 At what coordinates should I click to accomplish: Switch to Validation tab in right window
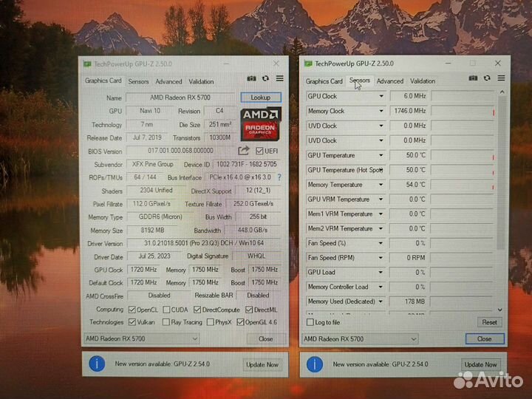(423, 81)
